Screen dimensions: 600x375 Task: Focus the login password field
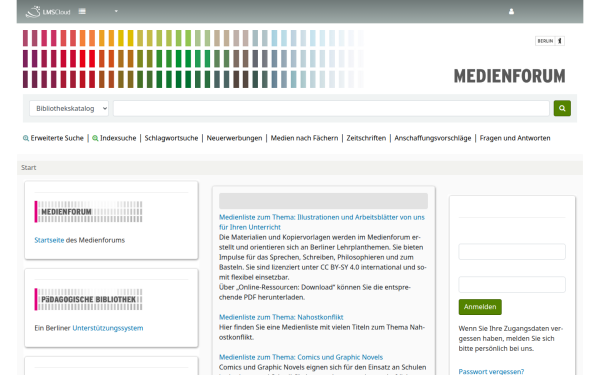pyautogui.click(x=512, y=285)
